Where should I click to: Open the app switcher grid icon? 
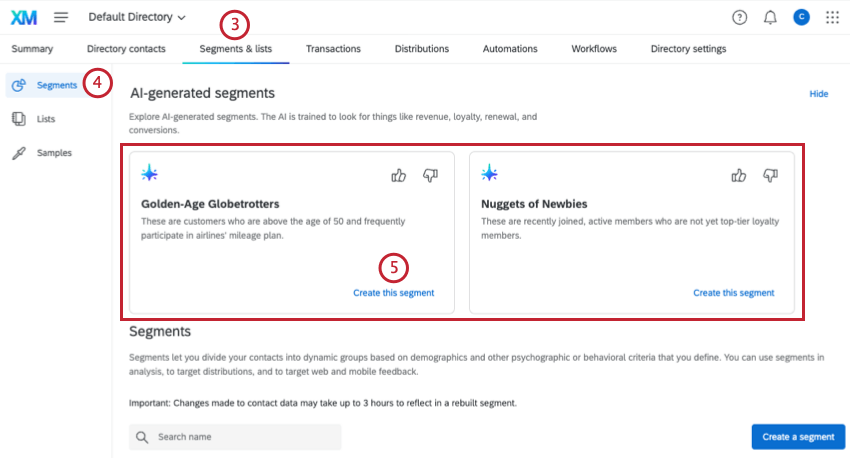click(x=832, y=17)
